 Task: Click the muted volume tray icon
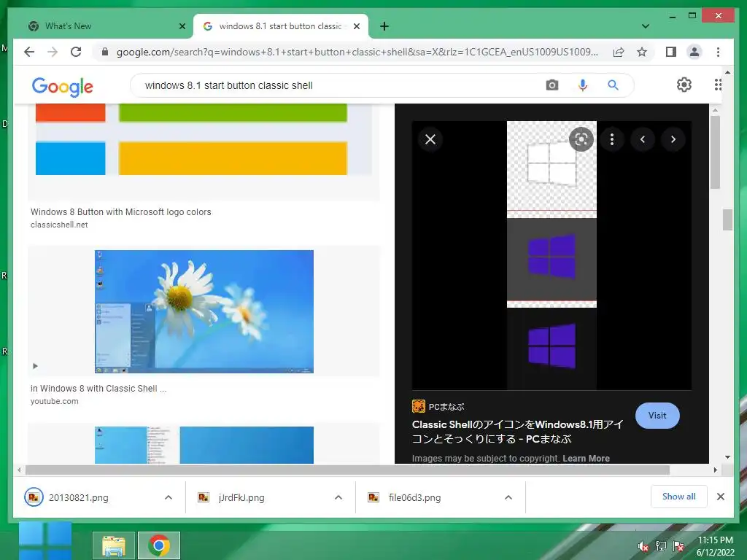tap(643, 546)
